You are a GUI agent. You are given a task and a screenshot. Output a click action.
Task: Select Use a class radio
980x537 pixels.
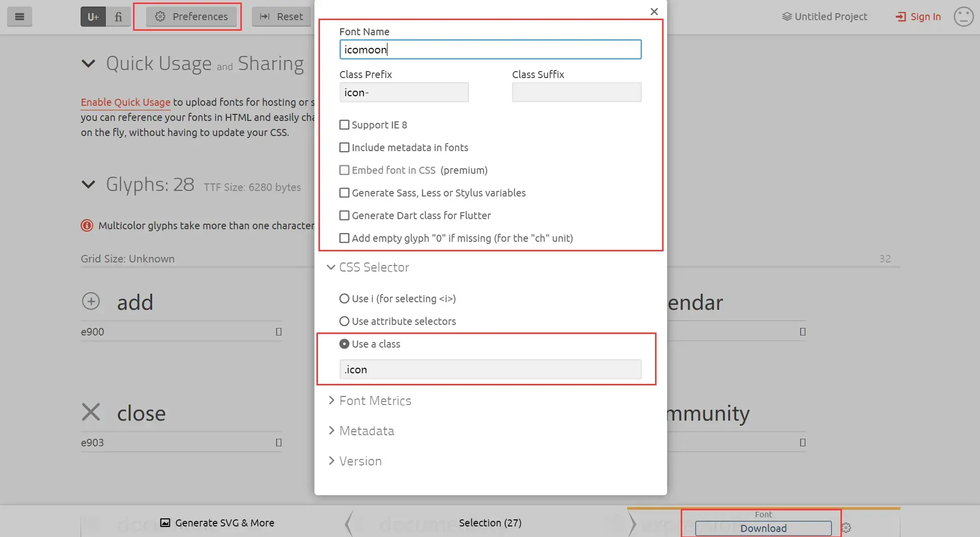(344, 344)
